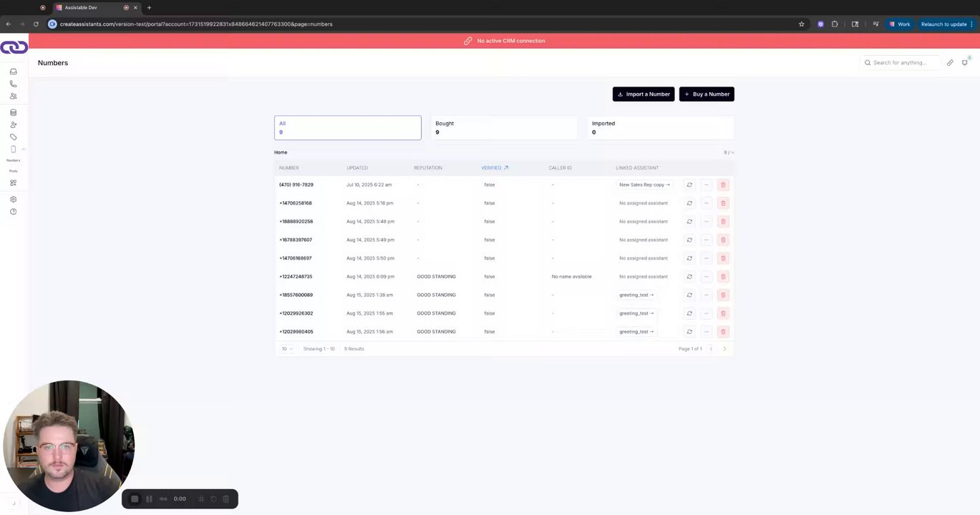Select the Numbers sidebar sub-item

13,160
